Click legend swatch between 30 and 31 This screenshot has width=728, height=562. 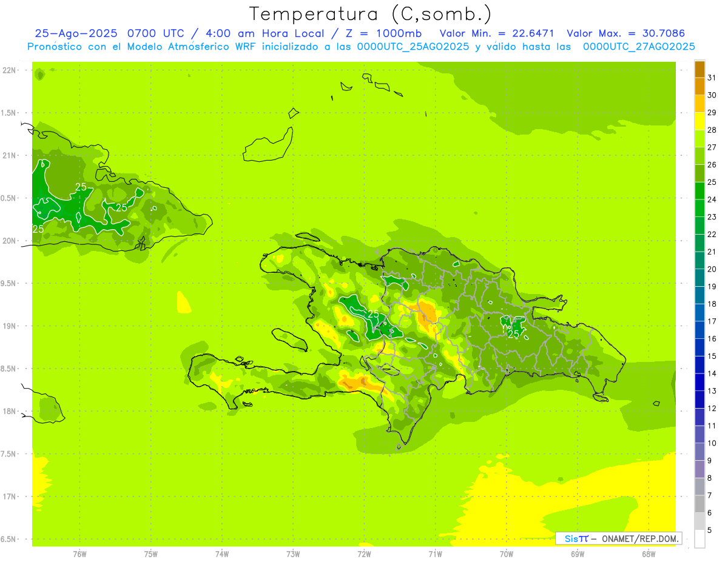point(699,86)
